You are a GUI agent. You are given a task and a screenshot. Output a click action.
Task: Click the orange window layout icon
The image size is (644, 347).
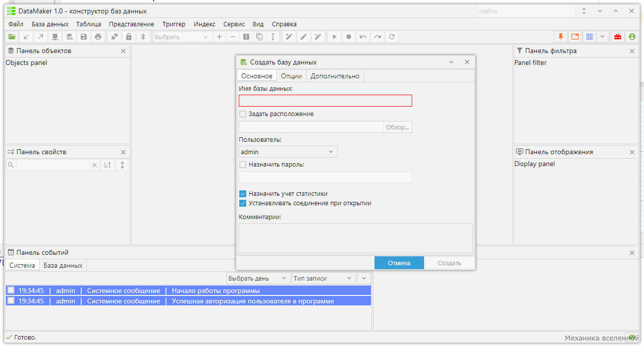pos(575,37)
